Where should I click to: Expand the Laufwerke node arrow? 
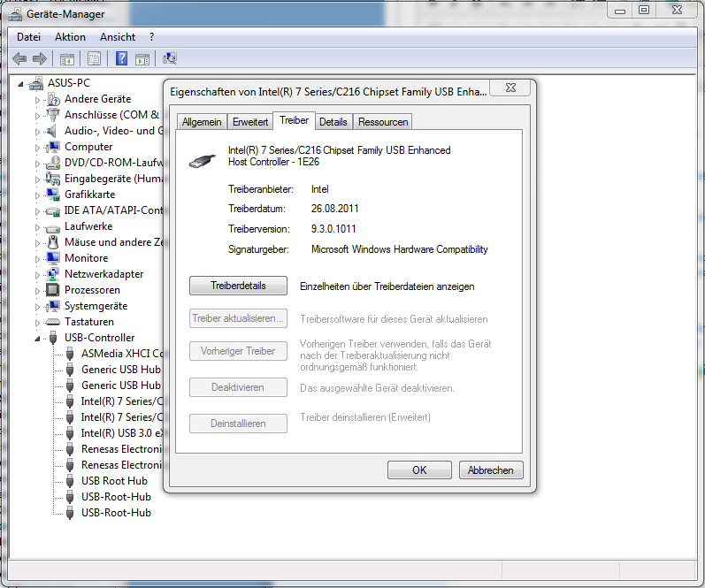click(x=38, y=227)
